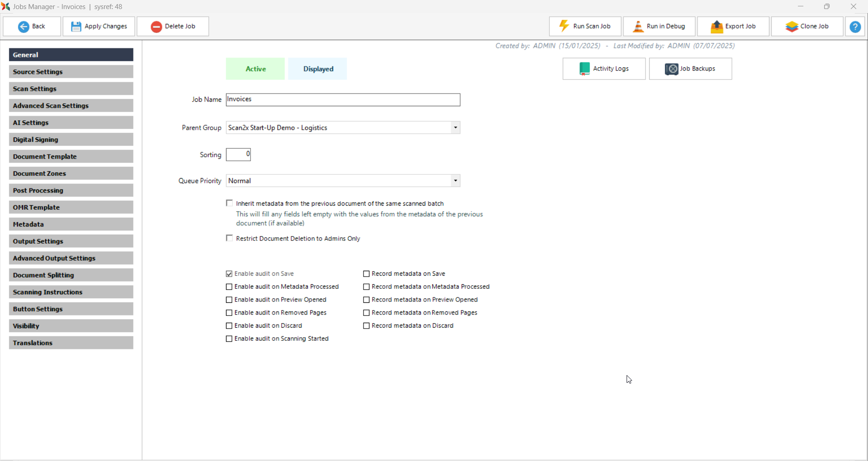This screenshot has width=868, height=461.
Task: Click the Run in Debug cone icon
Action: pyautogui.click(x=638, y=27)
